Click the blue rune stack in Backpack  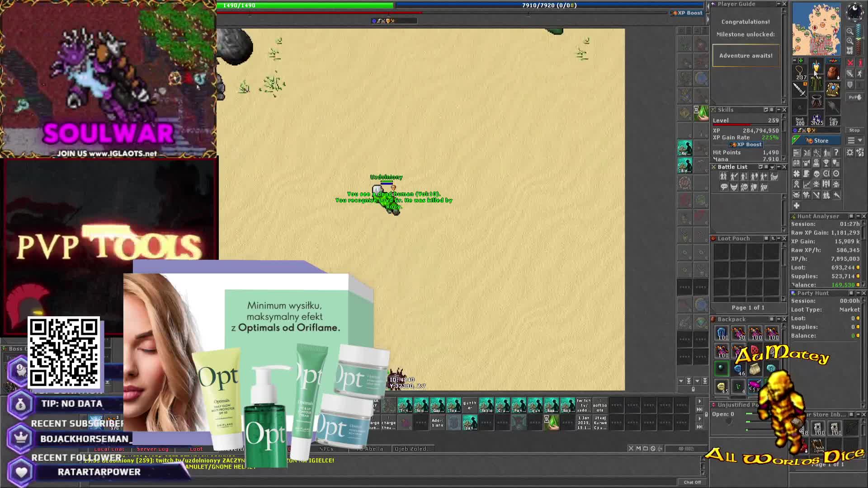pyautogui.click(x=722, y=334)
